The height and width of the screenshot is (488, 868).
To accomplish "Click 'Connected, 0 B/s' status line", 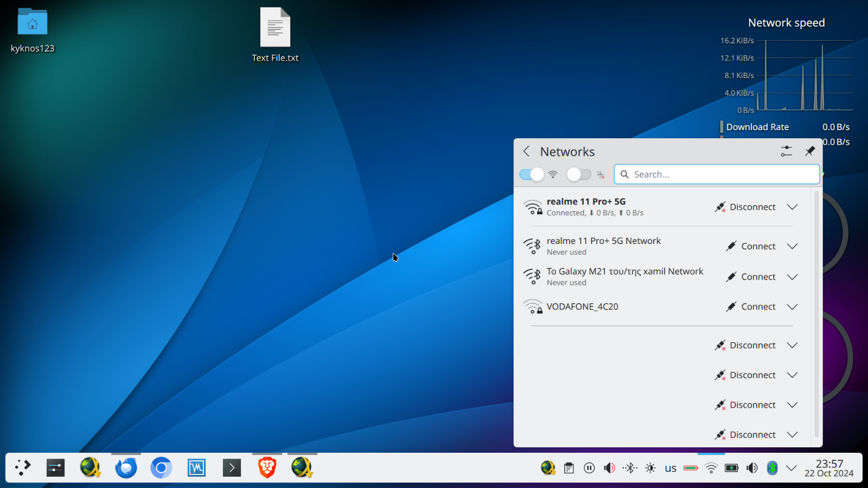I will [595, 213].
